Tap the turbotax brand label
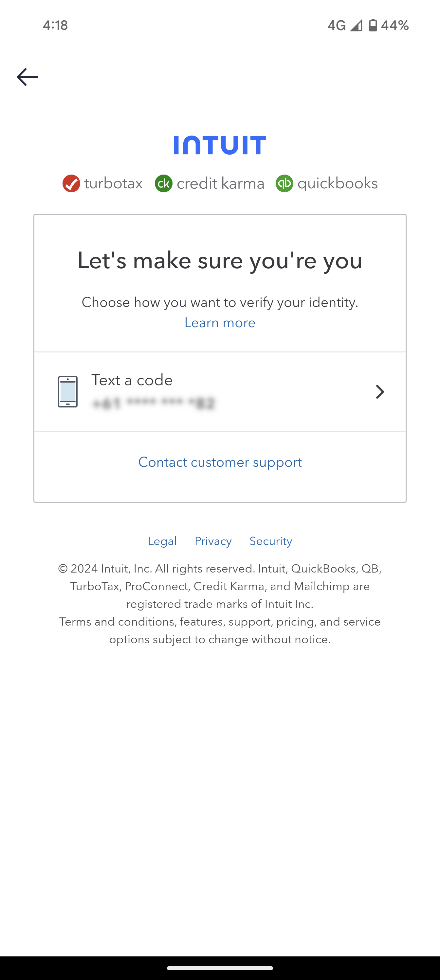Screen dimensions: 440x980 pyautogui.click(x=113, y=184)
